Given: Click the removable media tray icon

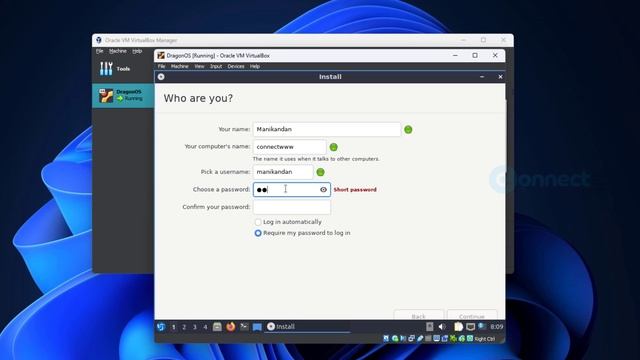Looking at the screenshot, I should coord(429,327).
